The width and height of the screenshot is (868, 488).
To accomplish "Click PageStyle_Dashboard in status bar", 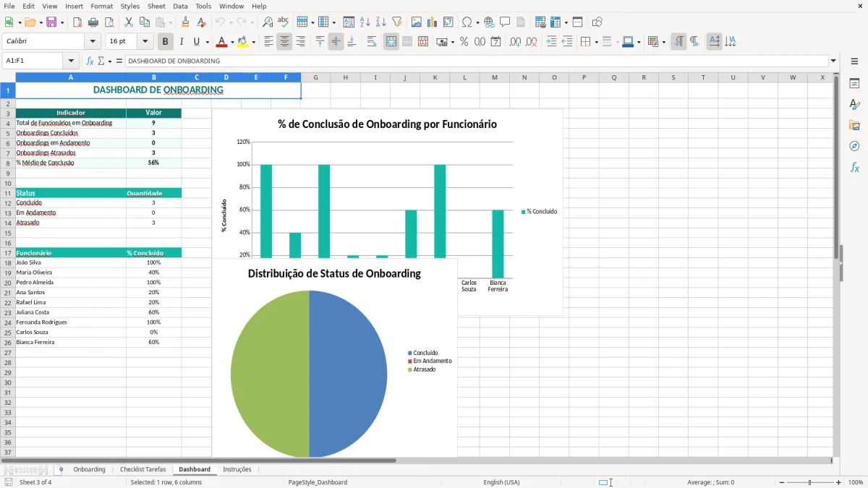I will pyautogui.click(x=318, y=482).
